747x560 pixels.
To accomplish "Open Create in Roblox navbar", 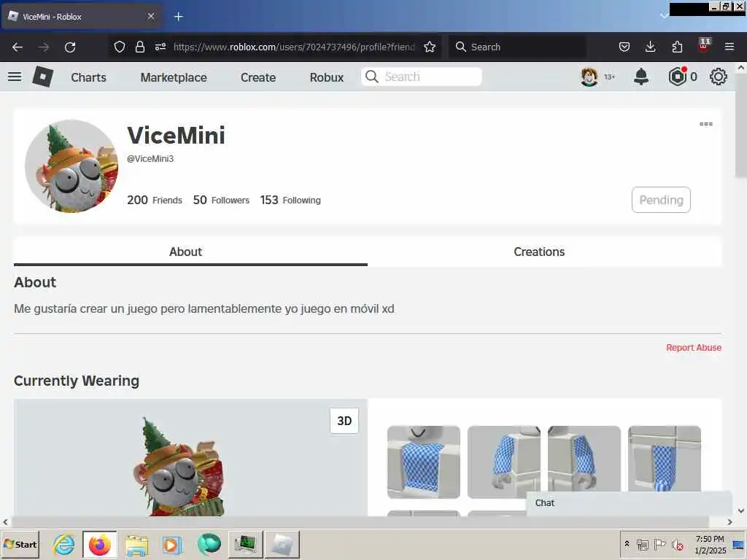I will click(x=258, y=77).
